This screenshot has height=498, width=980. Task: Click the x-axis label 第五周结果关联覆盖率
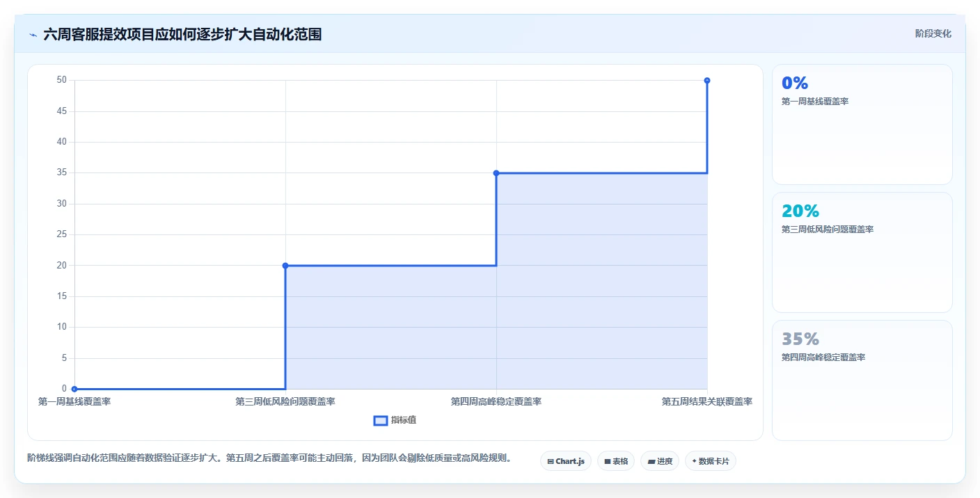click(707, 401)
